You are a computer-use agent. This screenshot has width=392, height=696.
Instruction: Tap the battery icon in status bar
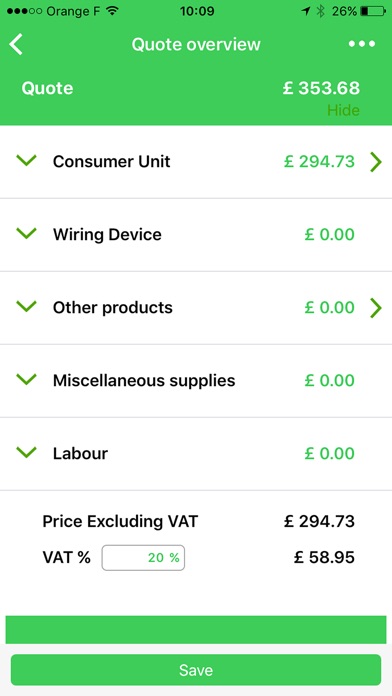tap(373, 11)
